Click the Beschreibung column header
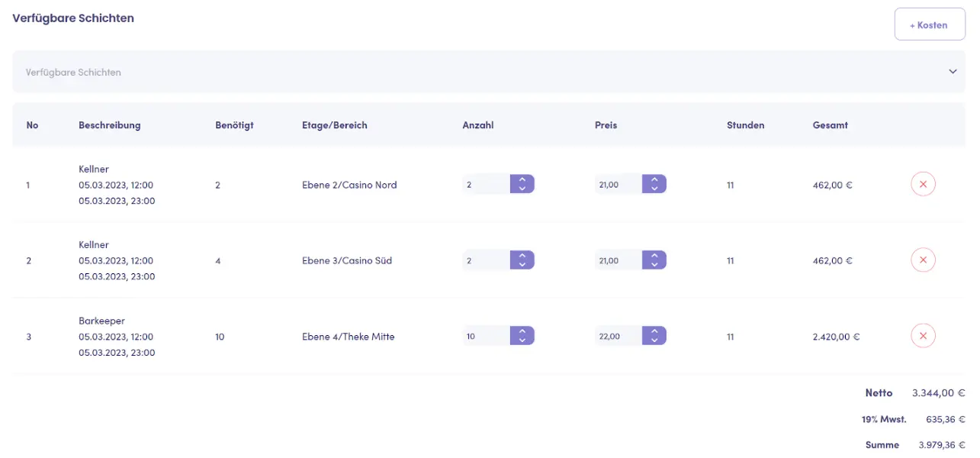 pyautogui.click(x=109, y=125)
